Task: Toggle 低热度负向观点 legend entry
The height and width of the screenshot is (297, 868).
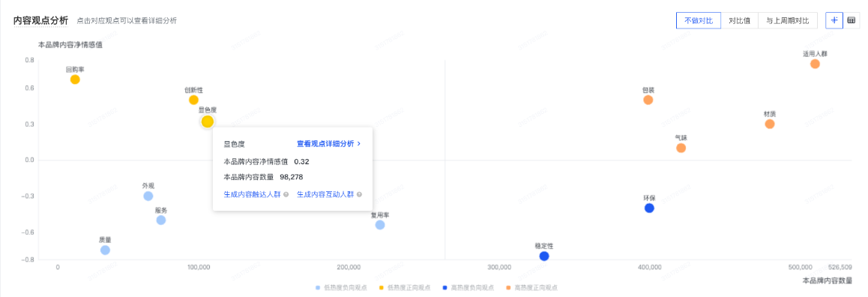Action: coord(341,288)
